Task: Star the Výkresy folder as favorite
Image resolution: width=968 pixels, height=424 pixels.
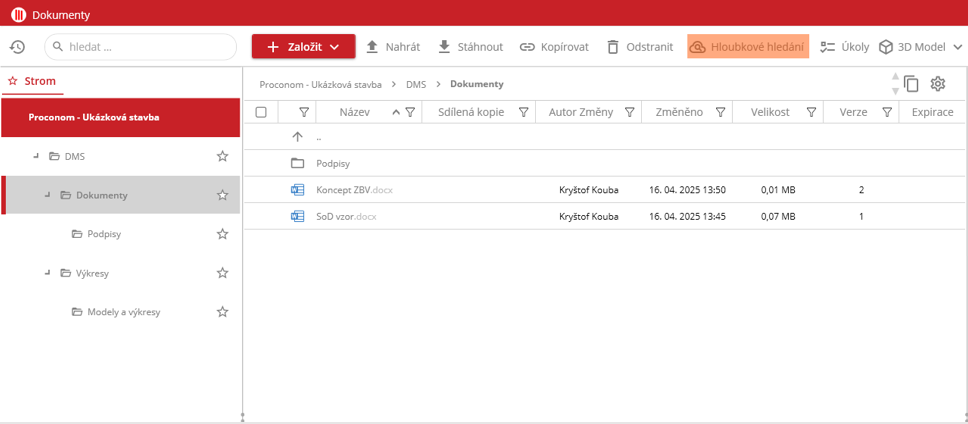Action: pos(223,273)
